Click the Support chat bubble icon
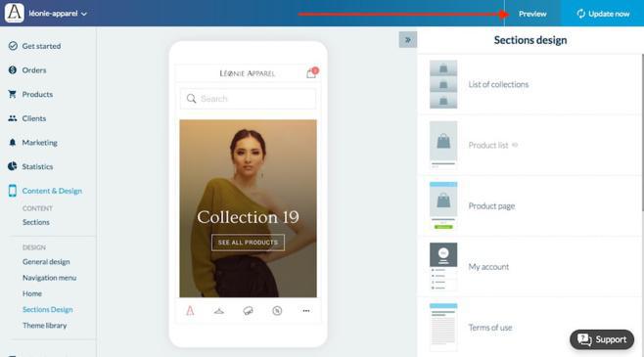Image resolution: width=644 pixels, height=357 pixels. 584,339
